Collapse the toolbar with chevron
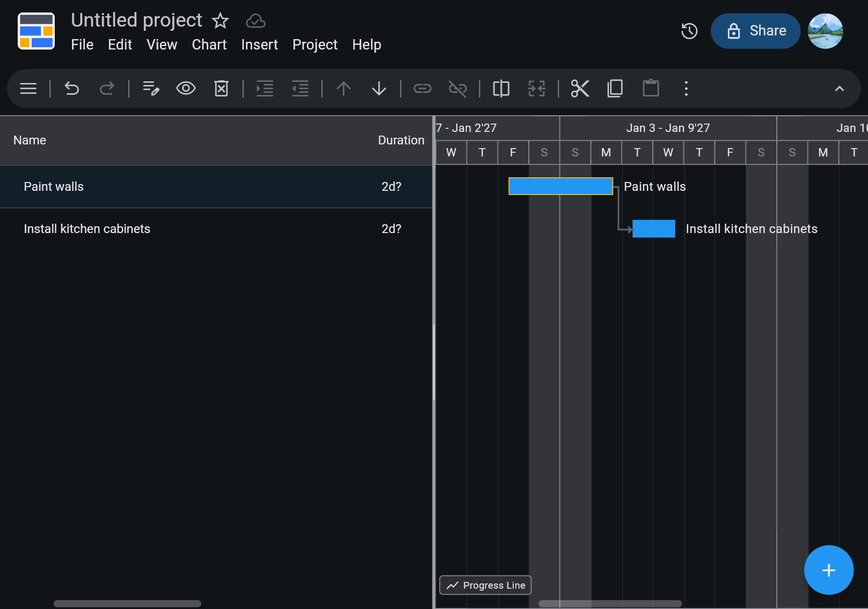 click(x=839, y=89)
